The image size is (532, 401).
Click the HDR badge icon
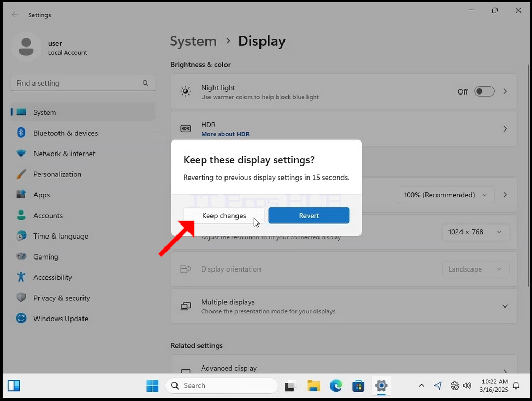pyautogui.click(x=185, y=128)
